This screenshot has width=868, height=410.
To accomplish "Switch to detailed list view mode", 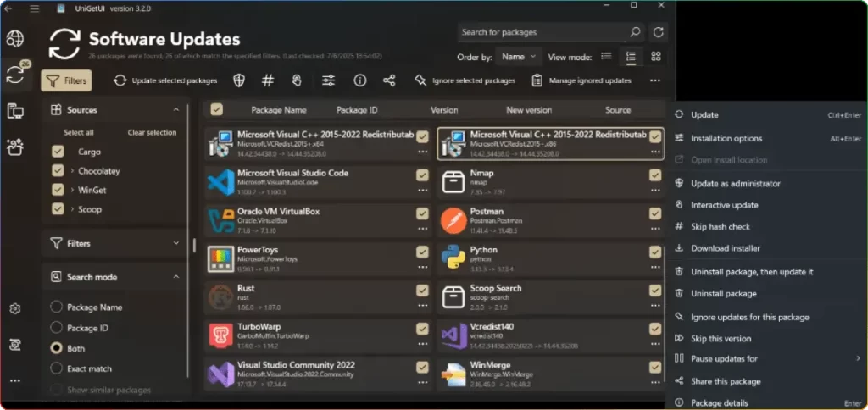I will coord(631,57).
